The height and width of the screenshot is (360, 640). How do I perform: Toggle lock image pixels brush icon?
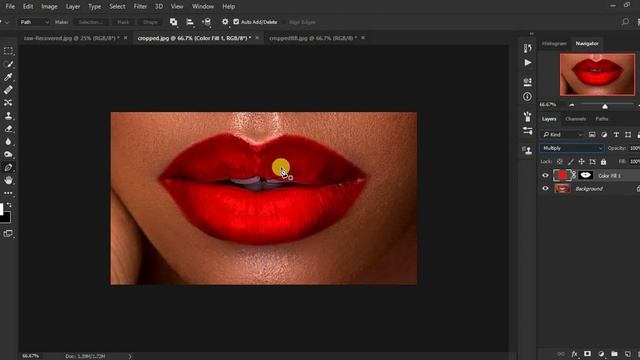(571, 162)
